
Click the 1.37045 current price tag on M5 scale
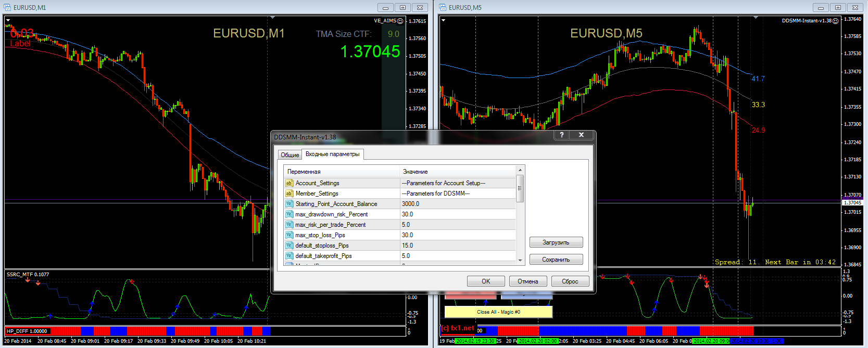pos(852,202)
